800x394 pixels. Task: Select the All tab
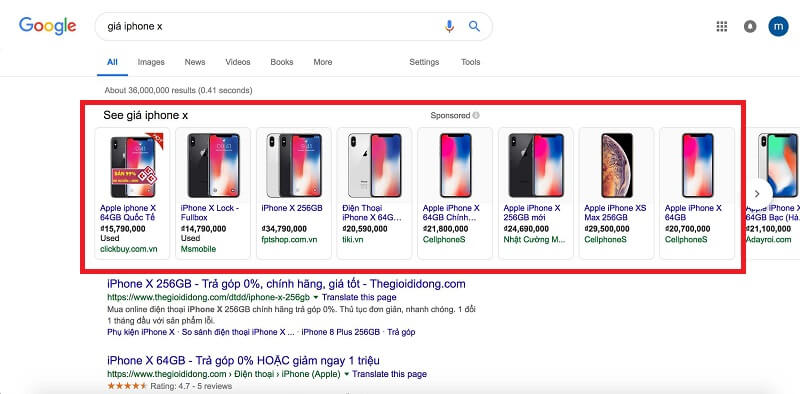pyautogui.click(x=112, y=62)
